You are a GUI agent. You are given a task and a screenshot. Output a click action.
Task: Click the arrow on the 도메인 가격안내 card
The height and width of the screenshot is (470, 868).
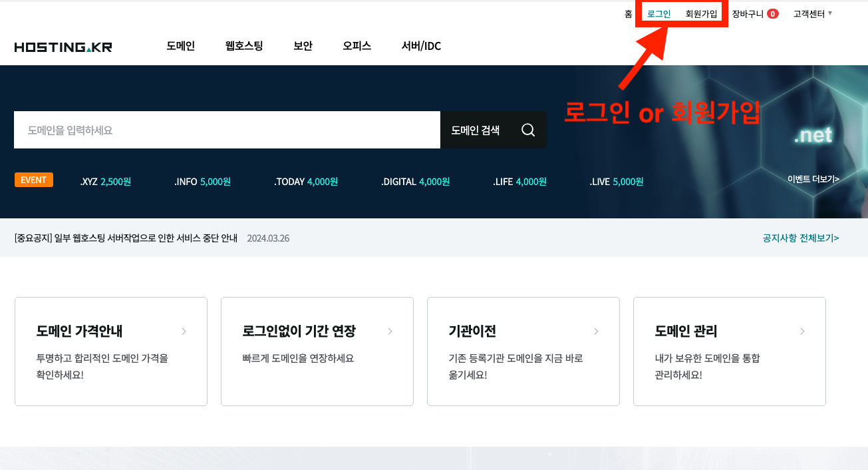point(184,331)
